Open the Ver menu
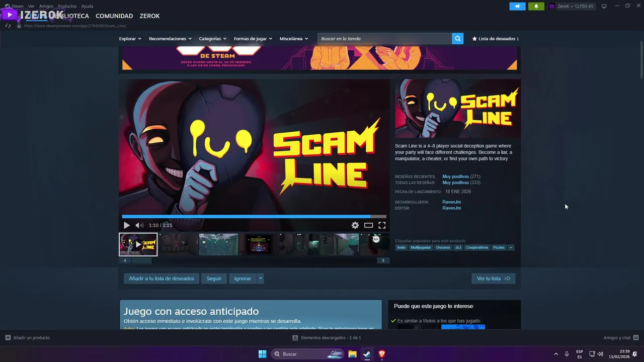The height and width of the screenshot is (362, 644). pos(31,7)
